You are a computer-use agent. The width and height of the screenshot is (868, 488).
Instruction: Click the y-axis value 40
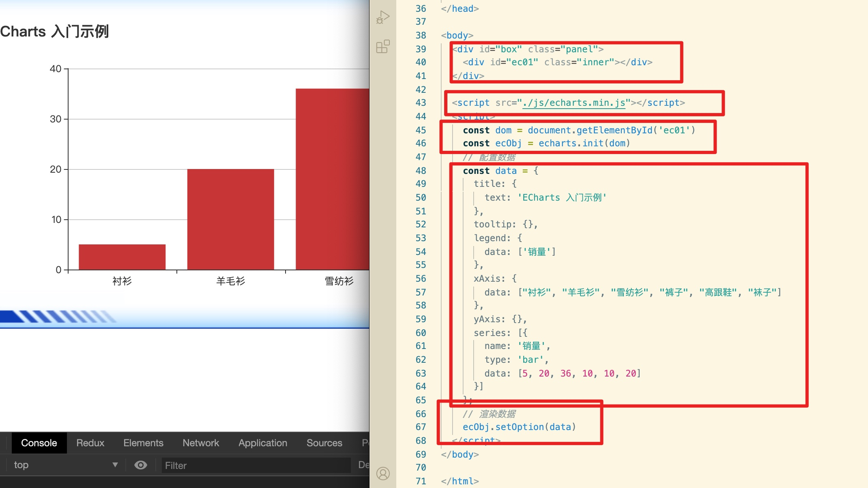coord(56,69)
